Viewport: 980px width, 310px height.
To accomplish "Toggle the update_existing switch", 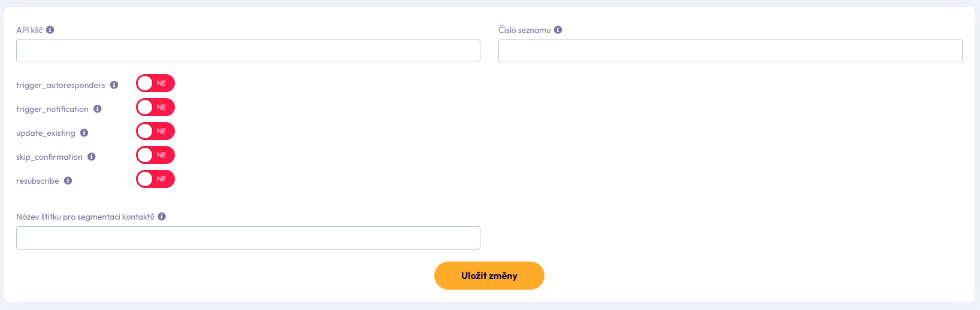I will [x=155, y=132].
